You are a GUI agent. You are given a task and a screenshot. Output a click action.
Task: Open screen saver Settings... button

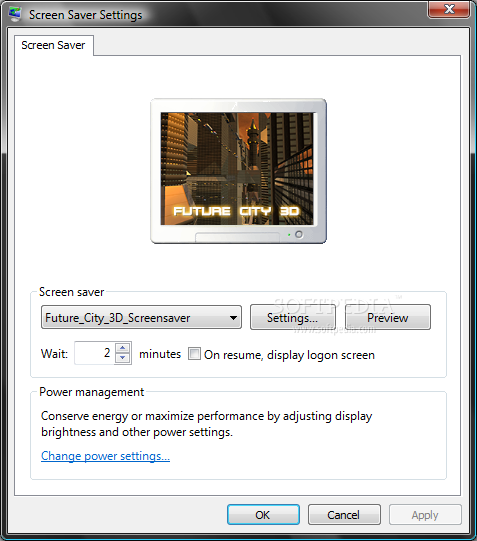pos(292,317)
